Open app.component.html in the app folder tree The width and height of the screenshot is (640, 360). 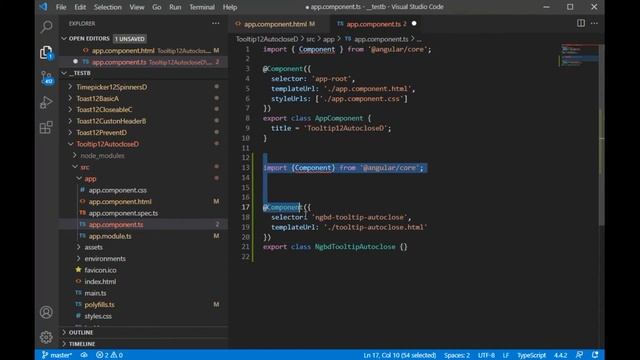tap(144, 201)
